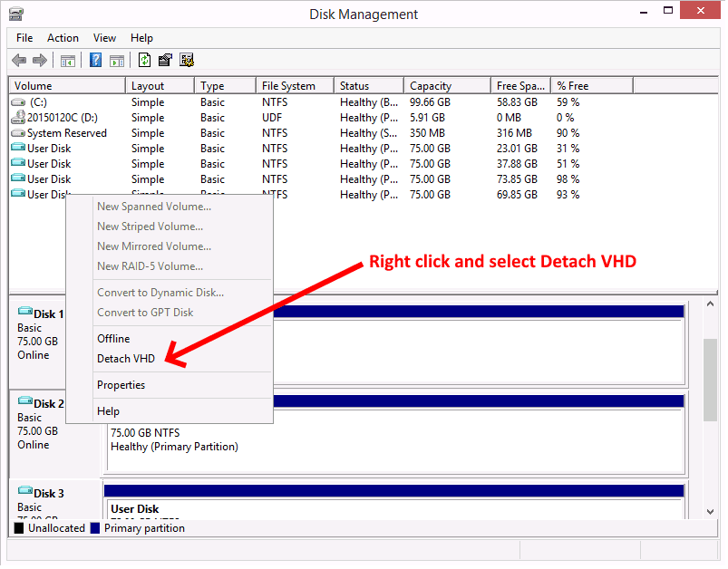Select the System Reserved volume icon

click(x=18, y=133)
